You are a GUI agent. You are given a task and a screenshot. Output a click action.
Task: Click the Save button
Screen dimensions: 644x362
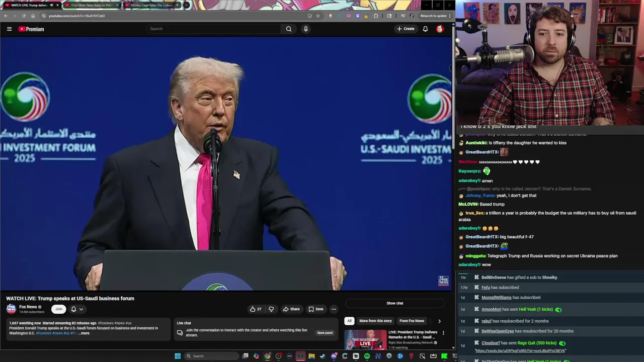click(316, 309)
